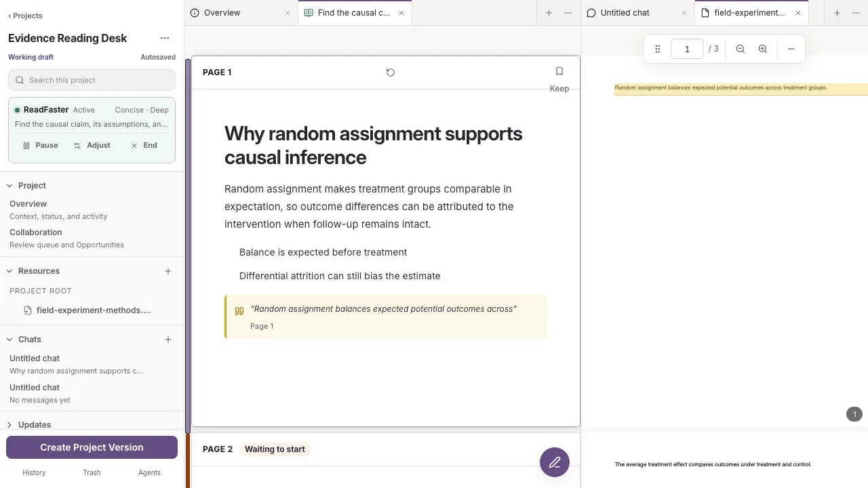Click the PDF page number field
The width and height of the screenshot is (868, 488).
coord(687,49)
